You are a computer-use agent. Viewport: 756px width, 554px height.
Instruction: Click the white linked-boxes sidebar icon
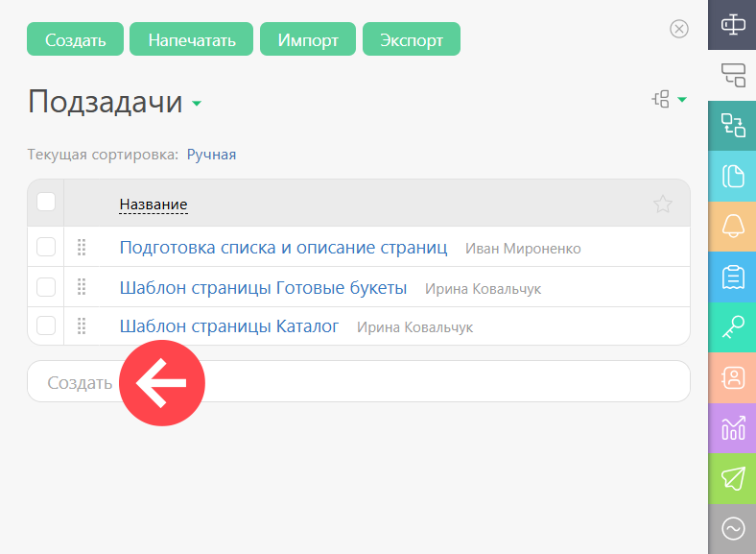click(x=732, y=75)
